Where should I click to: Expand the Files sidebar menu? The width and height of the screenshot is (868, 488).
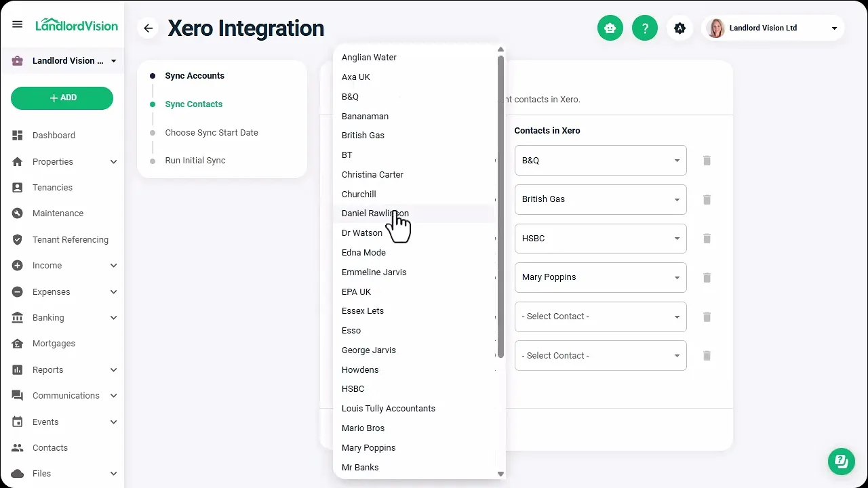point(113,474)
